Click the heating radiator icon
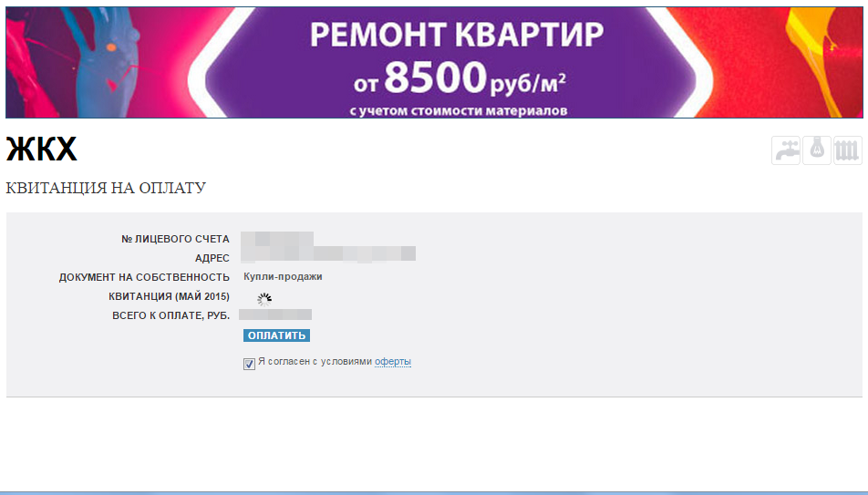 tap(848, 150)
